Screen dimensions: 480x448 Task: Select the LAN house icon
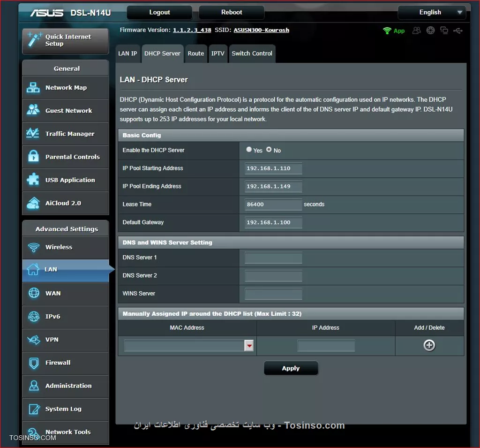(33, 269)
